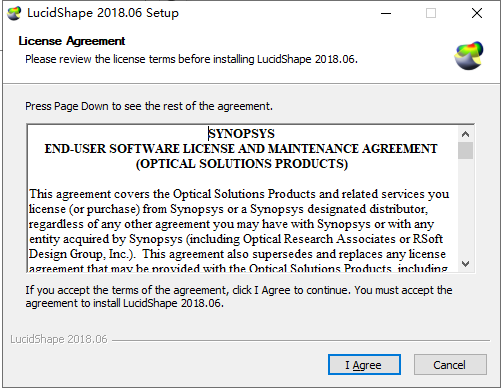Click the disabled maximize button
The width and height of the screenshot is (503, 390).
pos(432,14)
